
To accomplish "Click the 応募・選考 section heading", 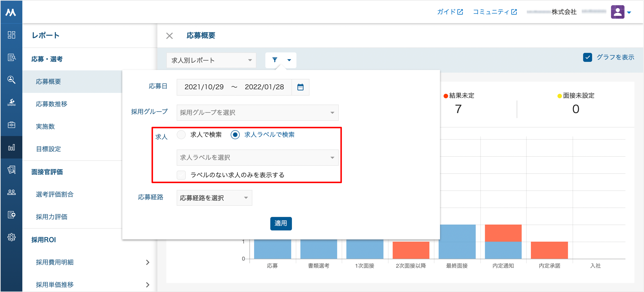I will [x=47, y=59].
